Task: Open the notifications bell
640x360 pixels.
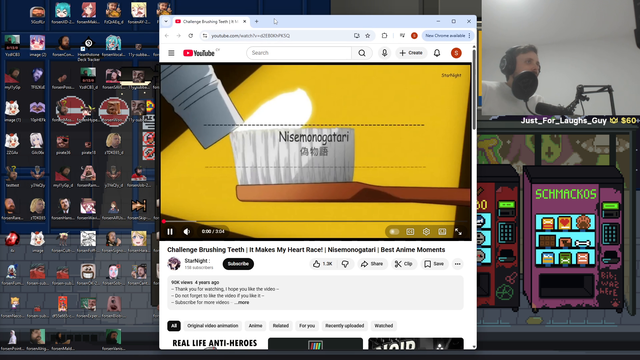Action: (x=437, y=53)
